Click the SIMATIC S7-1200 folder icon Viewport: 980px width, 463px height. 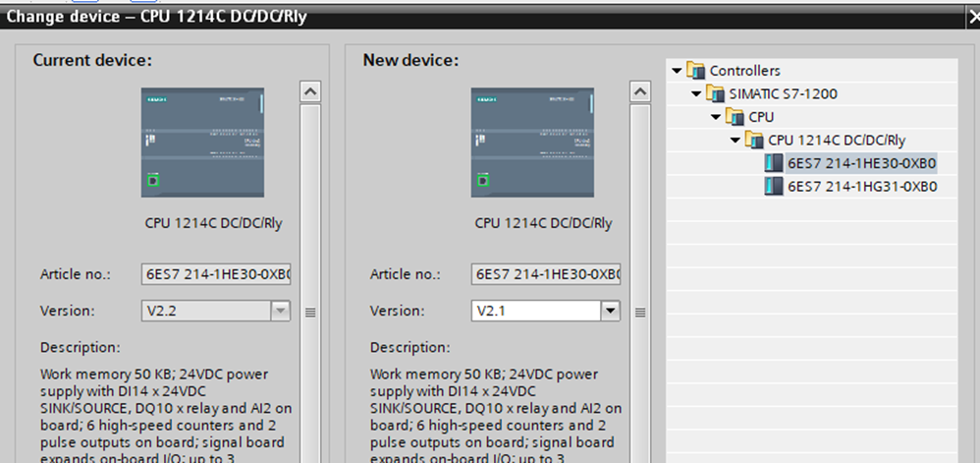click(x=715, y=93)
